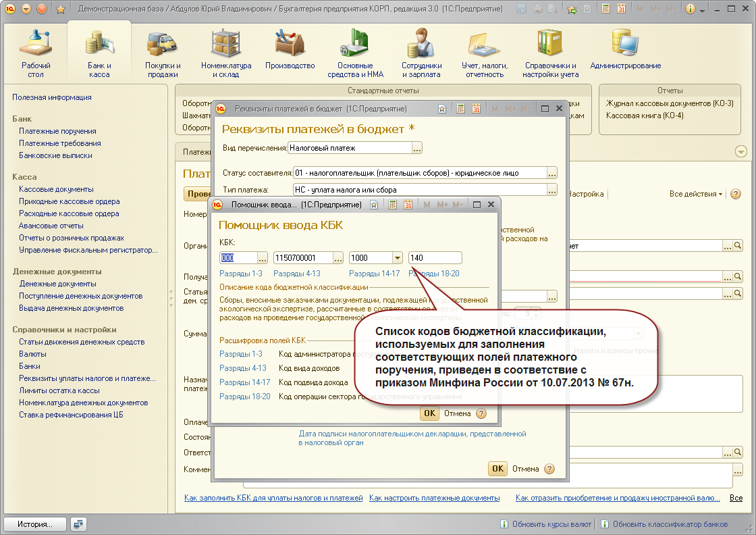Click the favorites star in the title bar

[x=61, y=9]
